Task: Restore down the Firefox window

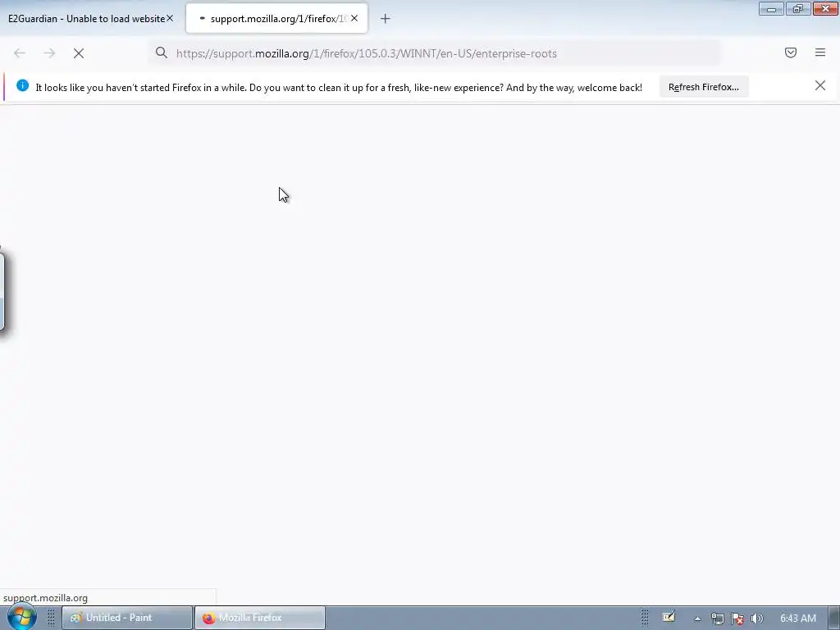Action: coord(798,8)
